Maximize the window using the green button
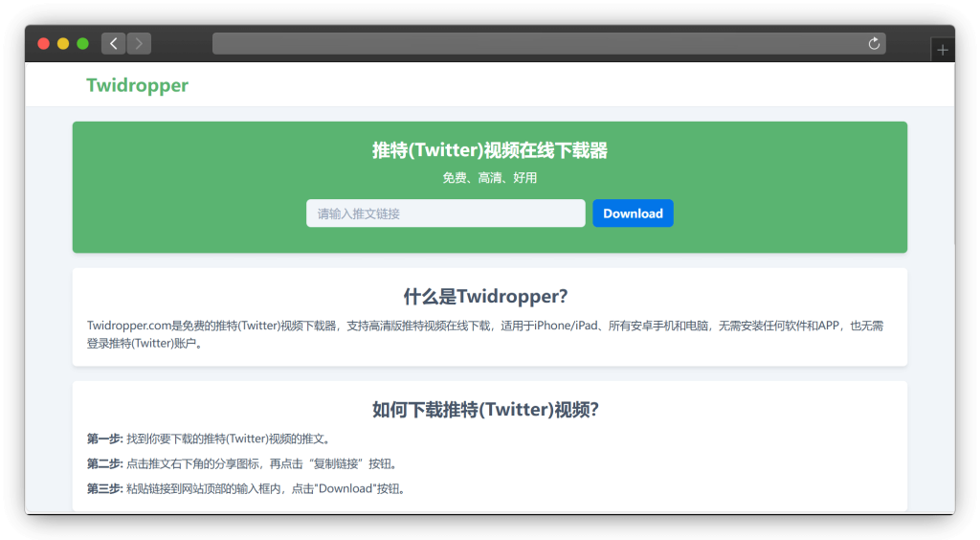 tap(82, 43)
